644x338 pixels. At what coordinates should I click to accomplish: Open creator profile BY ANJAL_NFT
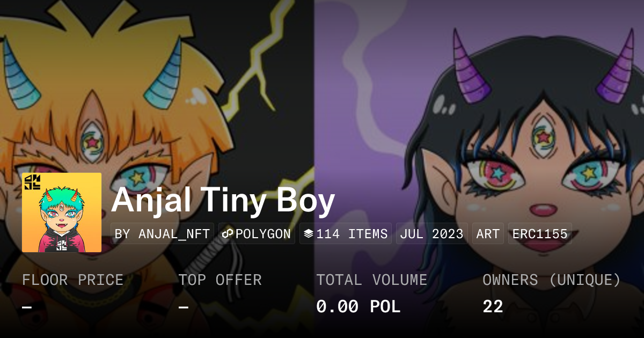(163, 234)
